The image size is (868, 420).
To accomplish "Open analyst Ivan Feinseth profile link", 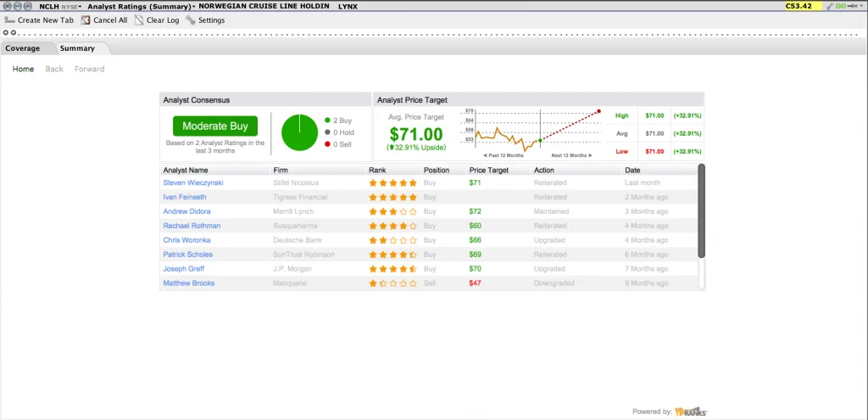I will (184, 197).
